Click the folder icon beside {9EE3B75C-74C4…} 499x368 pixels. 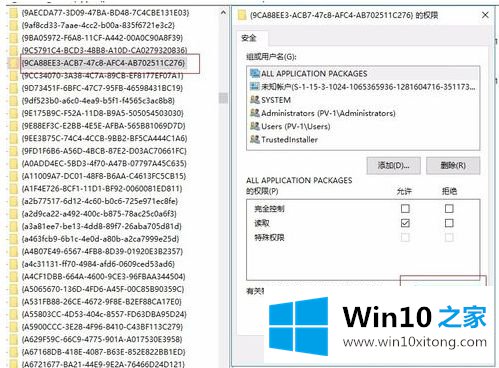click(13, 138)
